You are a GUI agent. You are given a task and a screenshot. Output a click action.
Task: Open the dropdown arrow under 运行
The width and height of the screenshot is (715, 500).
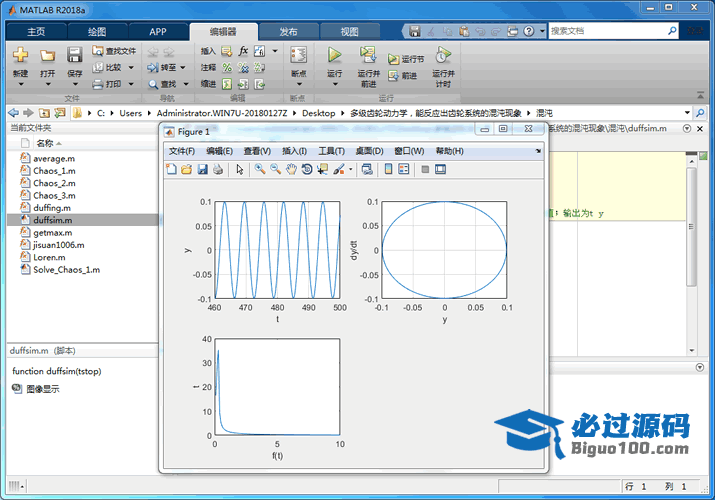(335, 84)
